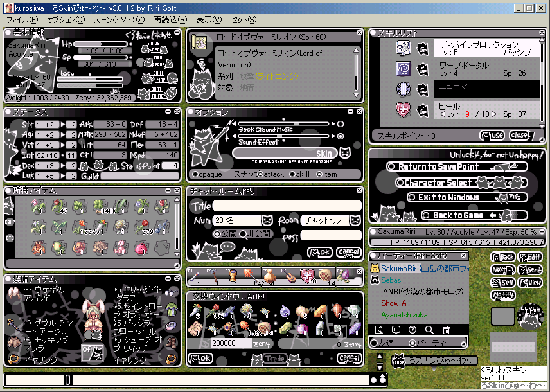Open the オプション(O) menu
This screenshot has height=392, width=550.
click(x=66, y=20)
